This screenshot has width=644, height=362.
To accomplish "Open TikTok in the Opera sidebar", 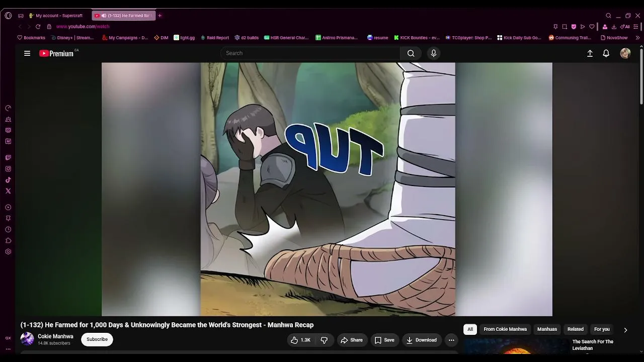I will (x=8, y=180).
